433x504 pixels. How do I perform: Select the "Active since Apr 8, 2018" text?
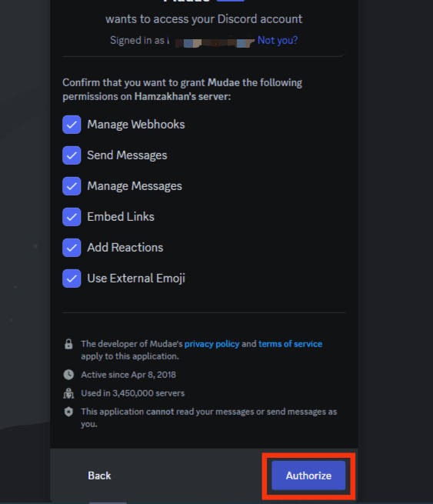click(x=128, y=375)
